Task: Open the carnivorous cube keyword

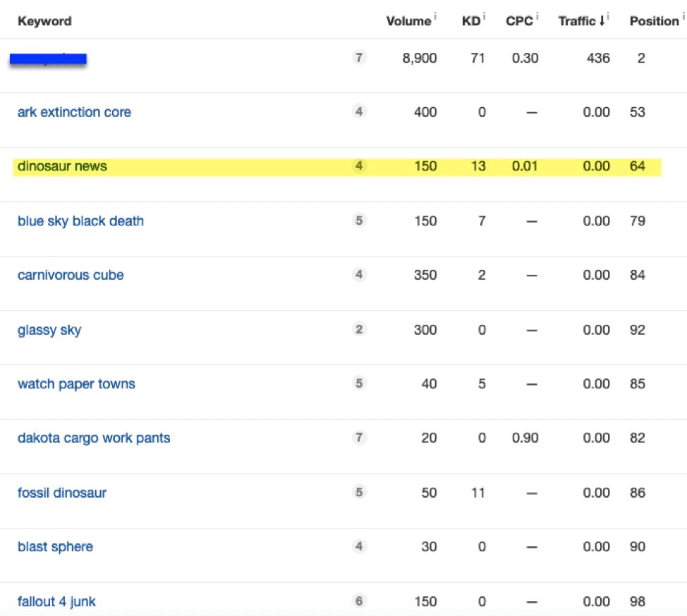Action: point(71,275)
